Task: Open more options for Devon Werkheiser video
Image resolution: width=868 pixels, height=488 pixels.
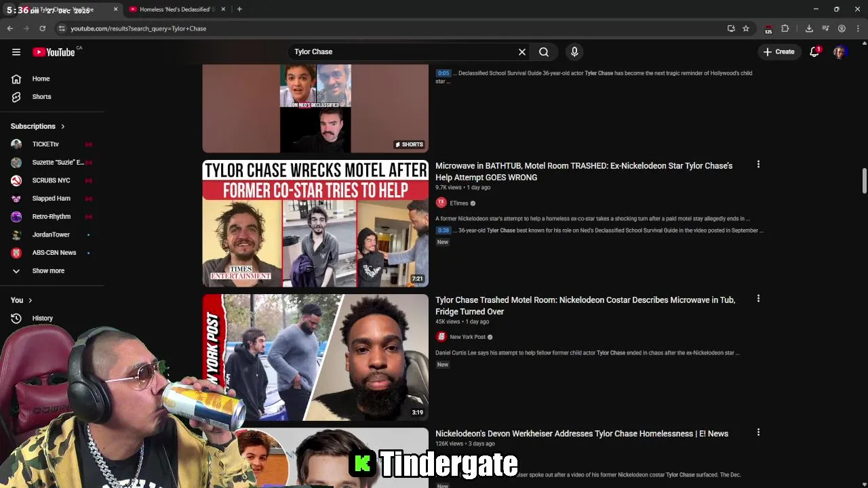Action: 758,432
